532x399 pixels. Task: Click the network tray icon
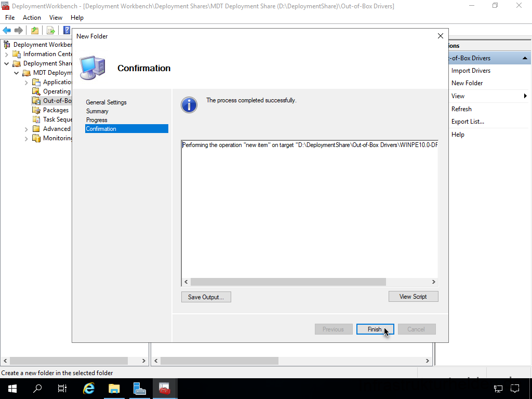click(x=498, y=389)
